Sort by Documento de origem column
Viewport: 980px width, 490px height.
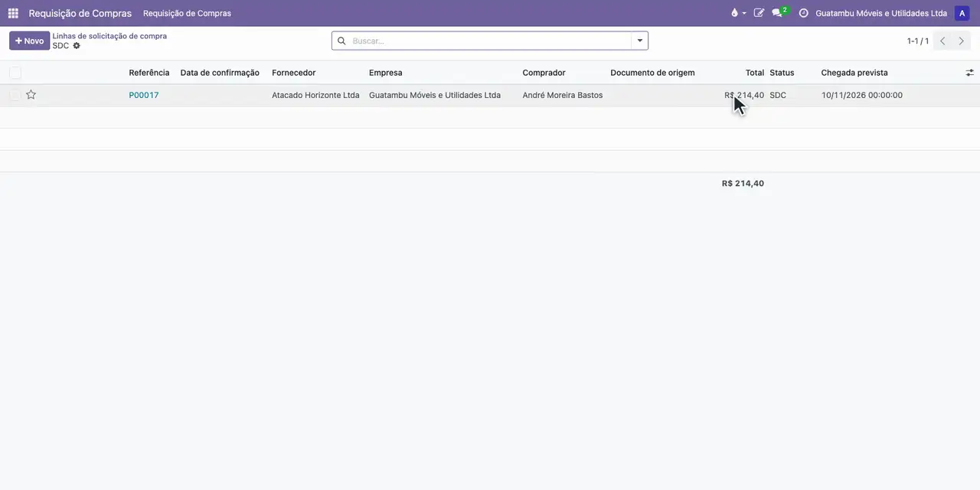[x=652, y=73]
